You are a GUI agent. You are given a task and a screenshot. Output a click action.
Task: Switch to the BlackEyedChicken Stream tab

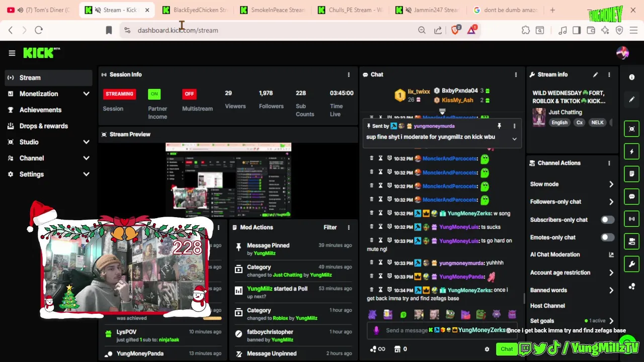click(x=195, y=10)
